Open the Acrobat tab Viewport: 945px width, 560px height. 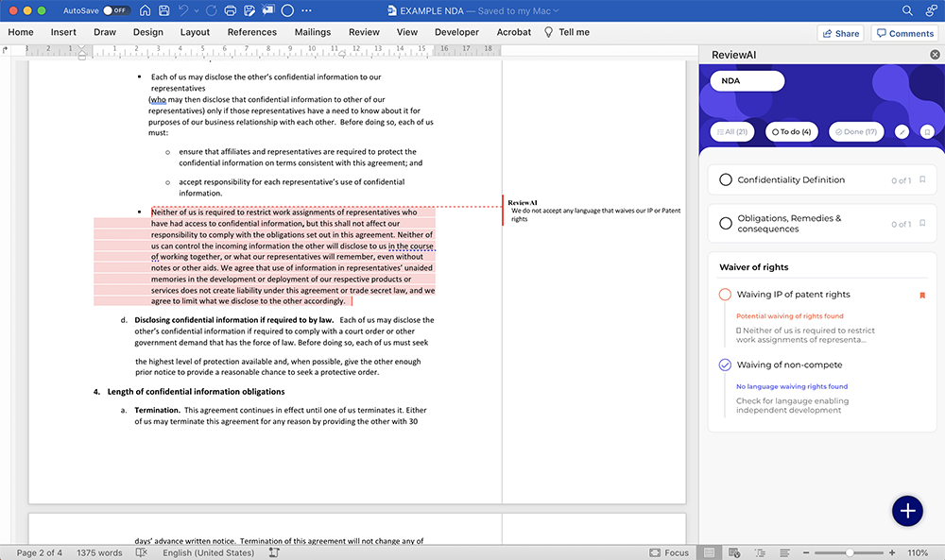pos(514,32)
